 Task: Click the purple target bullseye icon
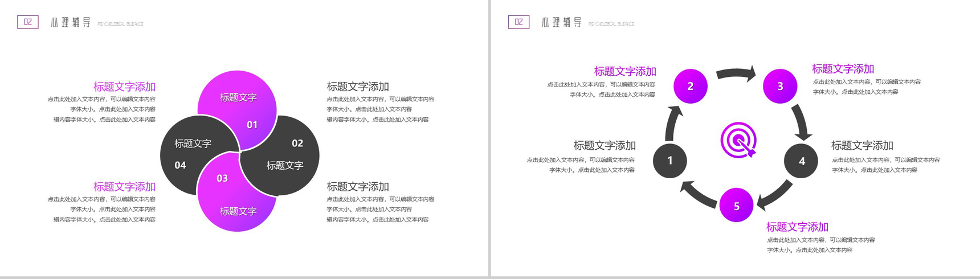click(738, 140)
